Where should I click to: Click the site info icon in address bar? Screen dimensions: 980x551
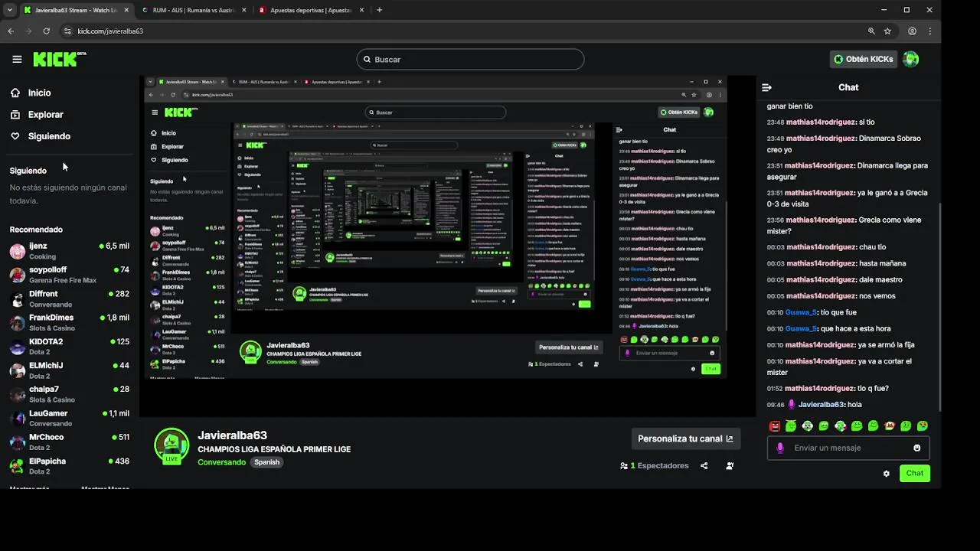(x=67, y=31)
